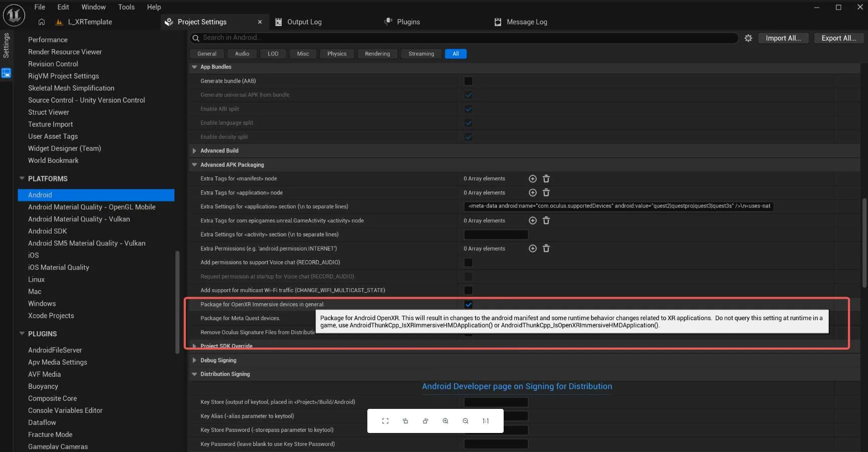The image size is (868, 452).
Task: Add element to Extra Tags for manifest node
Action: (533, 179)
